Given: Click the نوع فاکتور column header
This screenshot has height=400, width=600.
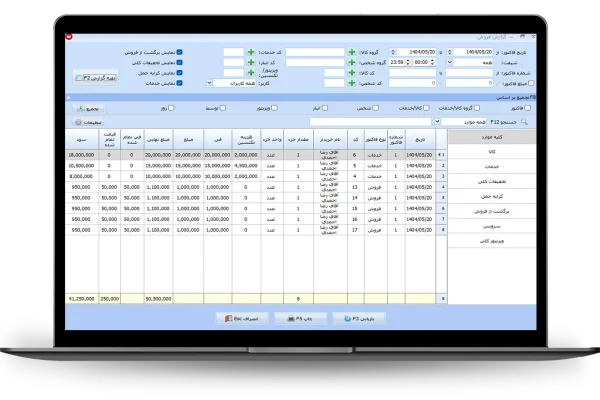Looking at the screenshot, I should point(376,140).
